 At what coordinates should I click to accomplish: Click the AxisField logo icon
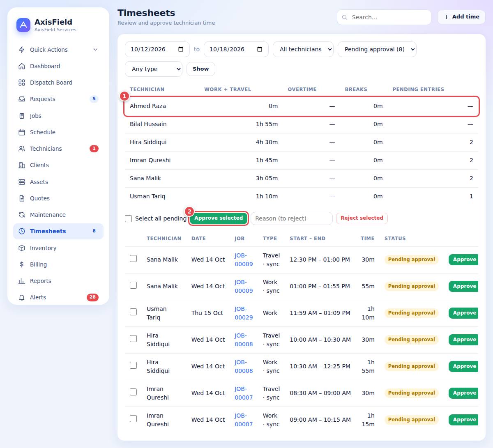tap(23, 25)
